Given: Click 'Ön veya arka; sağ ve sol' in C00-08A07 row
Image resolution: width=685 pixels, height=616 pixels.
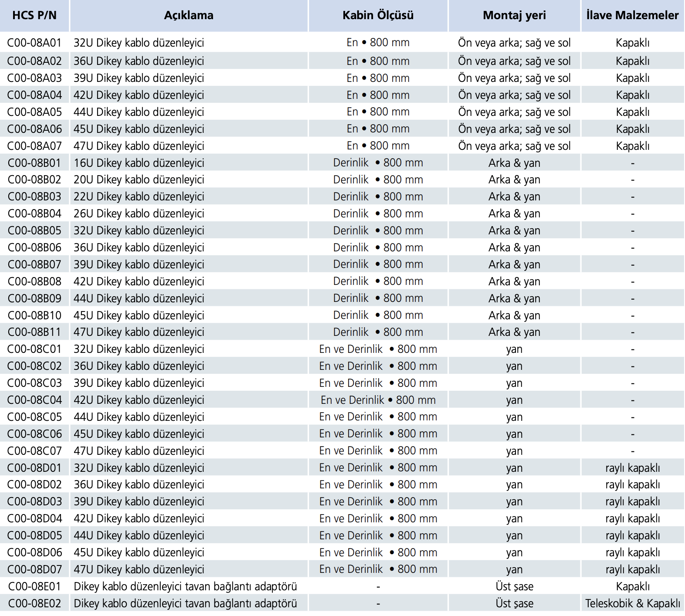Looking at the screenshot, I should (514, 146).
